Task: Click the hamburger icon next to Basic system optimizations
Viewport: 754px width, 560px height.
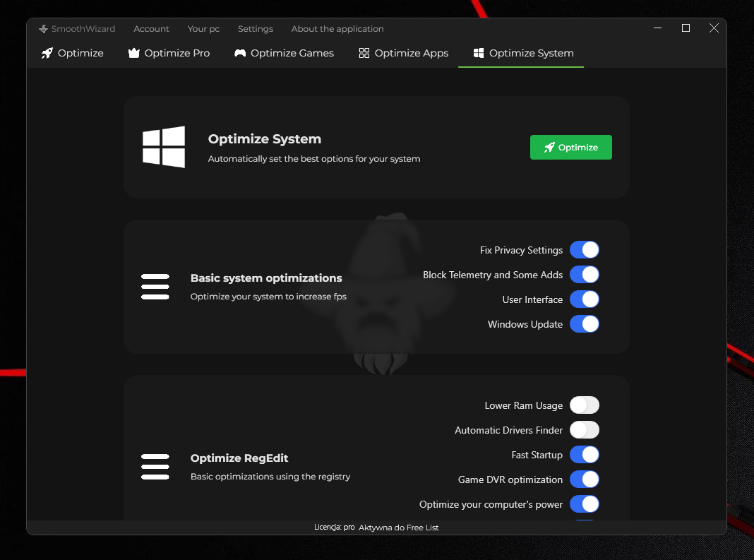Action: 155,286
